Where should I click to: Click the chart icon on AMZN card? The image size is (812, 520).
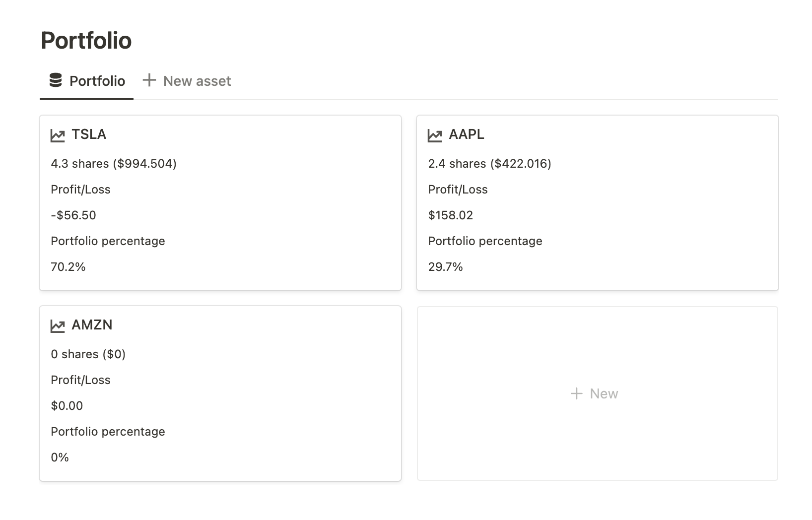[58, 326]
